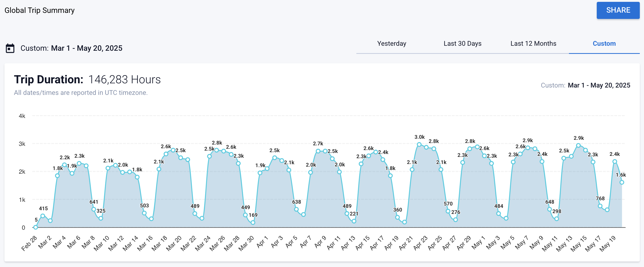644x267 pixels.
Task: Select the 415 data point near Mar 1
Action: (43, 215)
